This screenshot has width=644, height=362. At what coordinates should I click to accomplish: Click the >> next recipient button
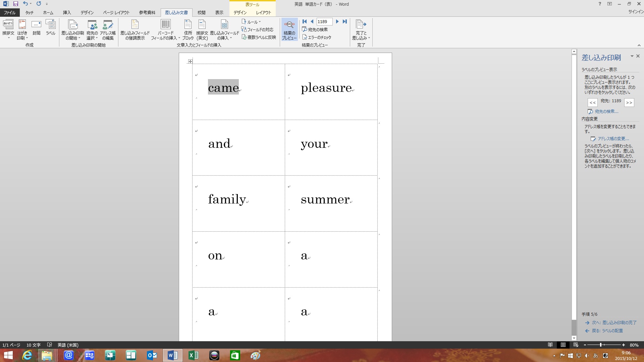(x=629, y=103)
